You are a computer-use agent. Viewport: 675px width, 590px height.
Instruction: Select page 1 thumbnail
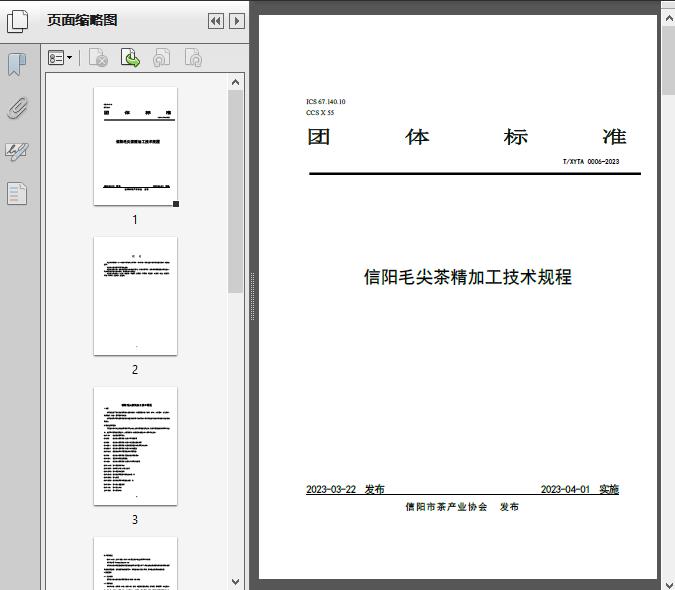(x=135, y=146)
